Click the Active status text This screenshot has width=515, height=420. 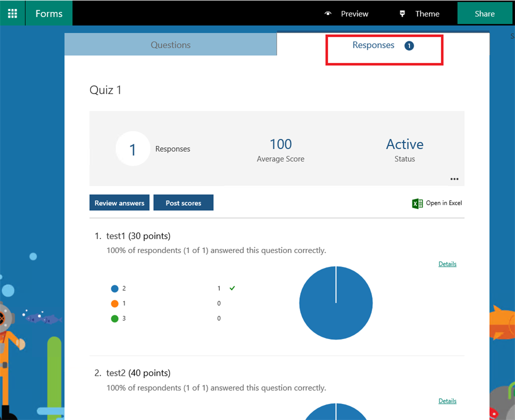[405, 144]
